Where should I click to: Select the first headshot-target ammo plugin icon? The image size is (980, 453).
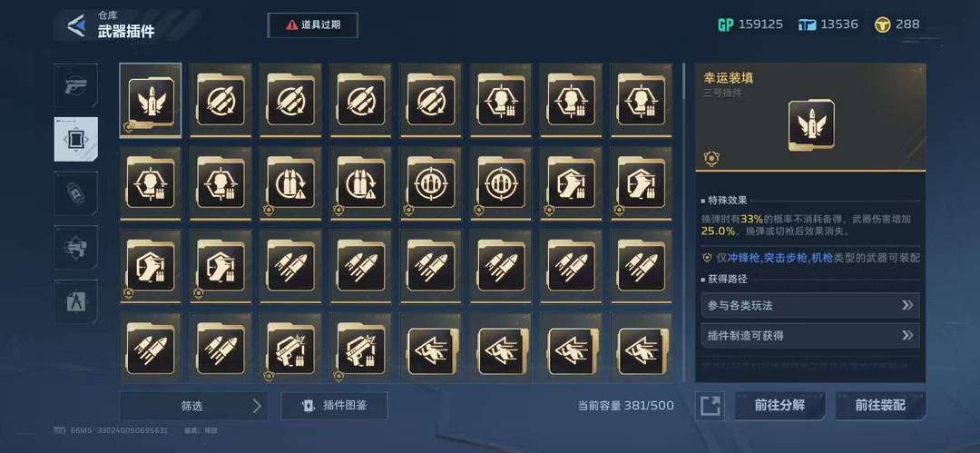pyautogui.click(x=501, y=100)
